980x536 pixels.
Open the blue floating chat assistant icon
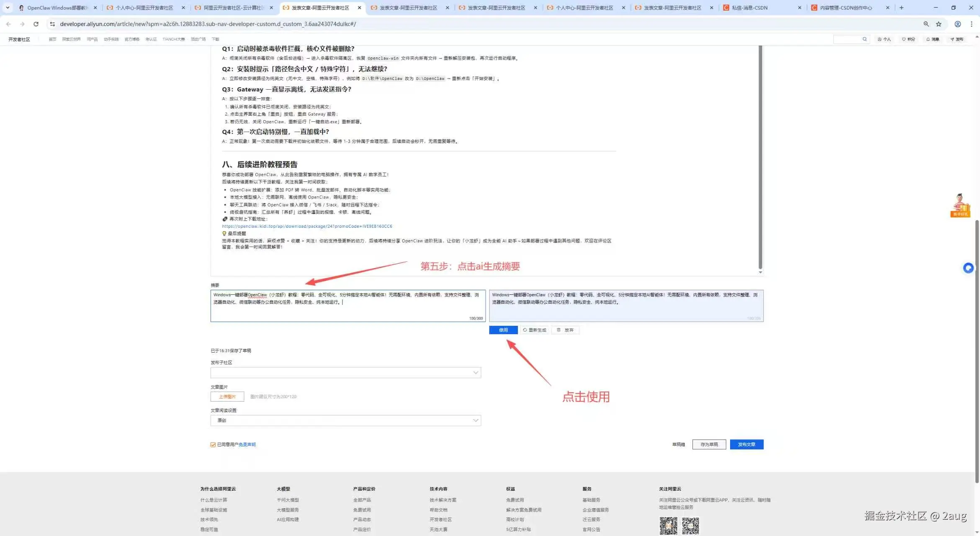(968, 268)
